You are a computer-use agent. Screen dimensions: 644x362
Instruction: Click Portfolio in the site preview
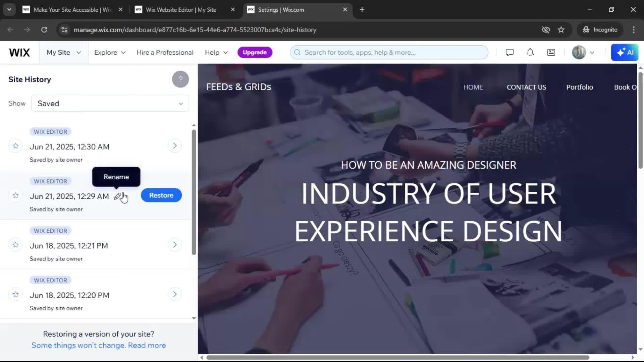coord(580,87)
